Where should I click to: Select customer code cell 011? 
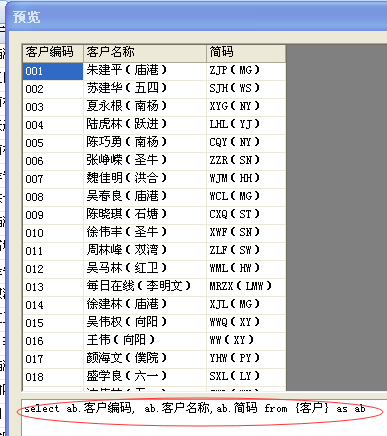53,251
